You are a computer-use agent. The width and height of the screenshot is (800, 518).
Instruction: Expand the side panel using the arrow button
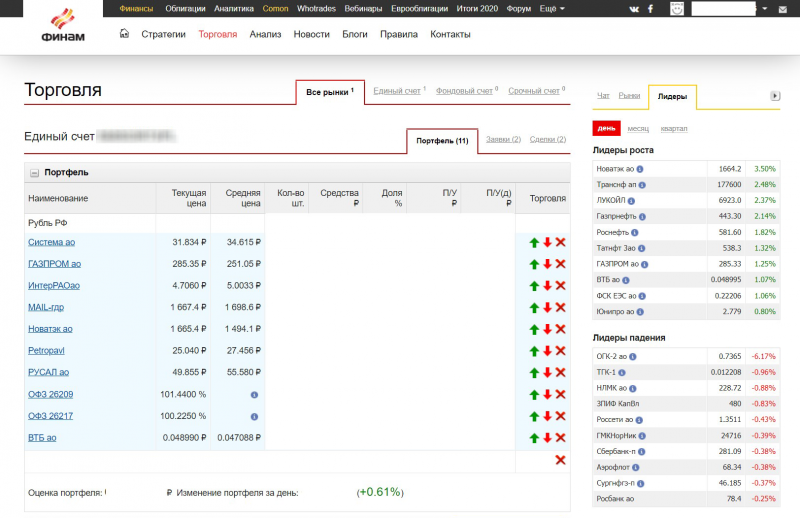pos(774,96)
